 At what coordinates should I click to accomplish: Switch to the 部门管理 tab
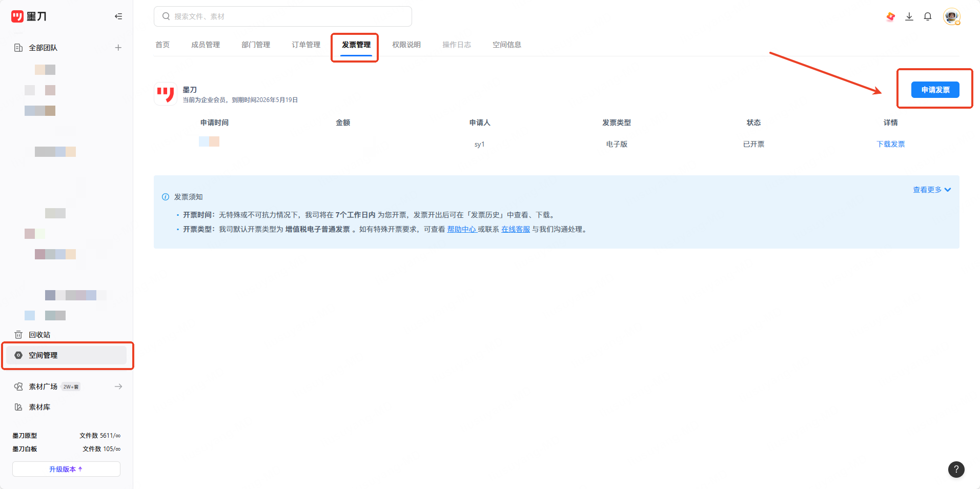256,45
